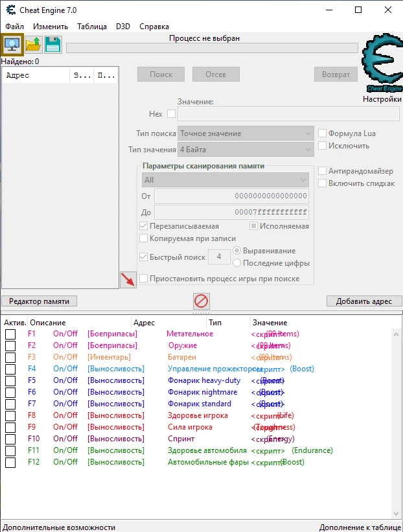Screen dimensions: 403x532
Task: Click Тип column header in cheat table
Action: [x=228, y=323]
